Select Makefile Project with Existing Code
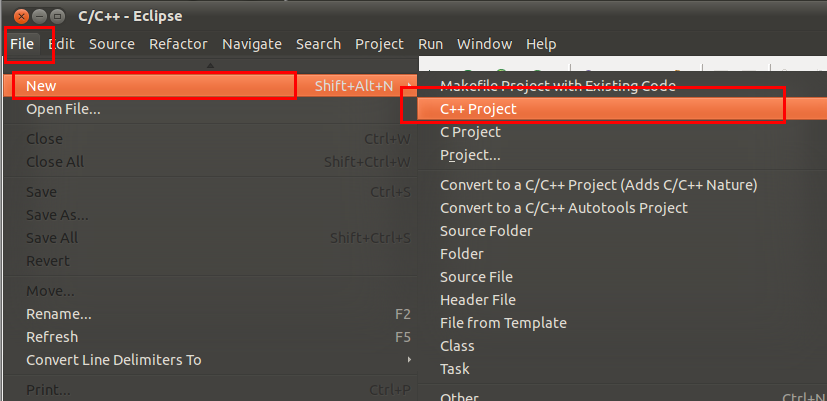 pyautogui.click(x=557, y=86)
